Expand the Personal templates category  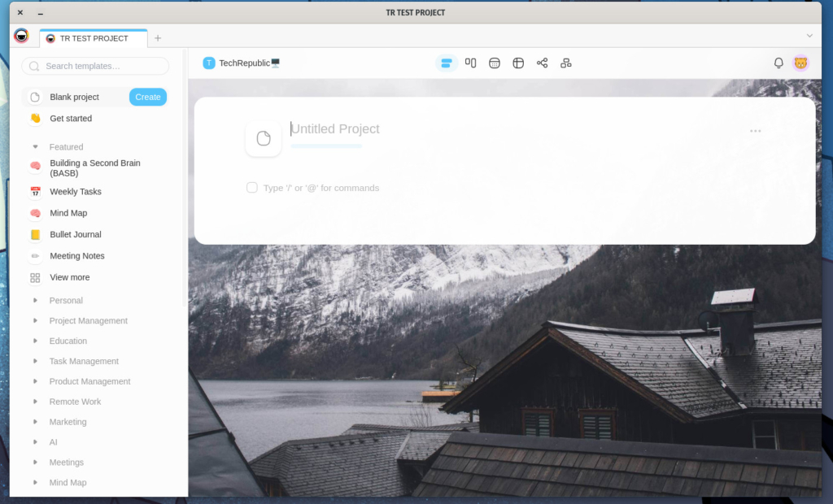(x=35, y=301)
